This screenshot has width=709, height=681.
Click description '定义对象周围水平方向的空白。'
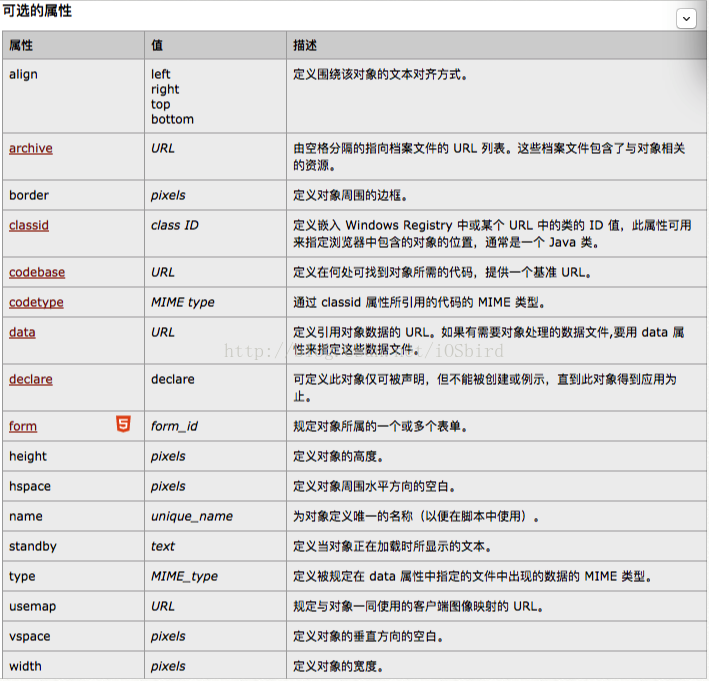click(x=374, y=486)
